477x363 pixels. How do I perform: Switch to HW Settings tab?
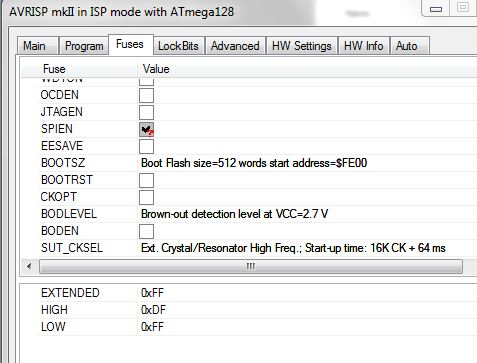click(302, 46)
